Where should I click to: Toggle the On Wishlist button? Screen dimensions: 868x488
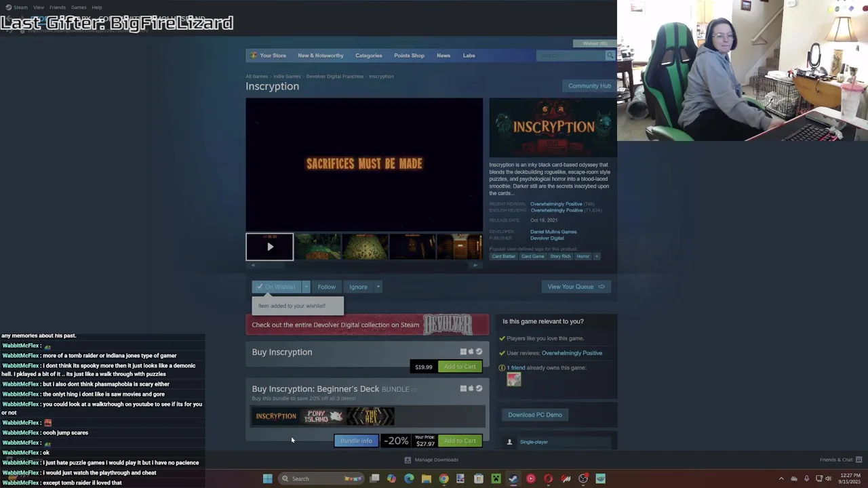(x=277, y=287)
